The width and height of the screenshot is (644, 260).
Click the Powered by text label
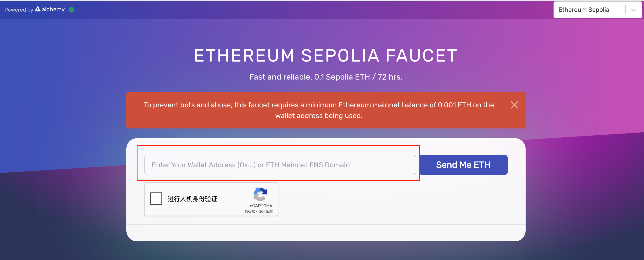click(19, 10)
